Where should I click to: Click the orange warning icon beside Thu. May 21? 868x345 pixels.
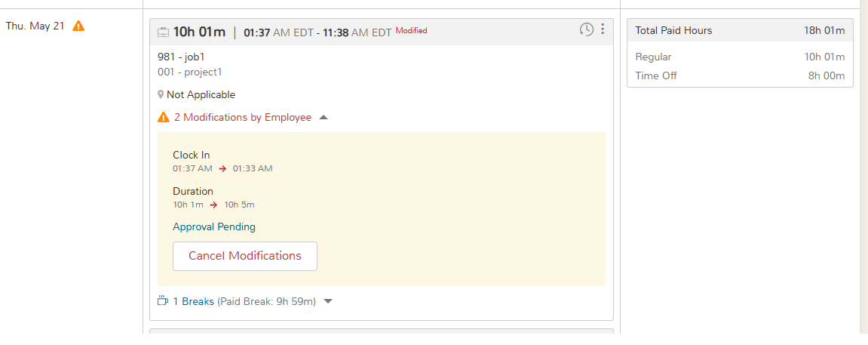tap(78, 26)
